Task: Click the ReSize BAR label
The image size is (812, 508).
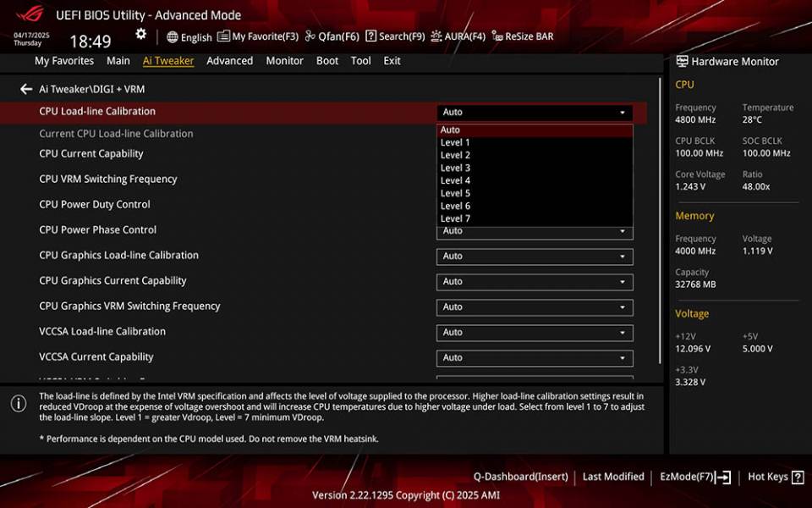Action: 529,36
